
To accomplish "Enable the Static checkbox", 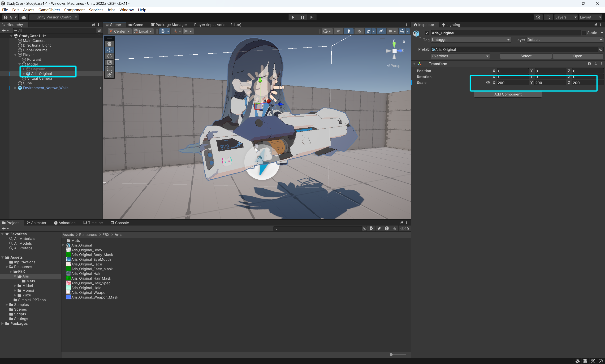I will [584, 33].
